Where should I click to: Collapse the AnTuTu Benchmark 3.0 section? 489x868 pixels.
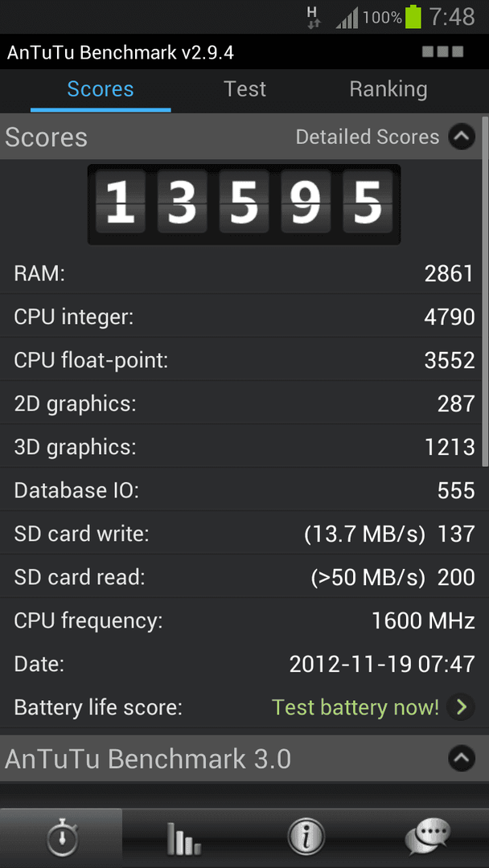tap(462, 759)
